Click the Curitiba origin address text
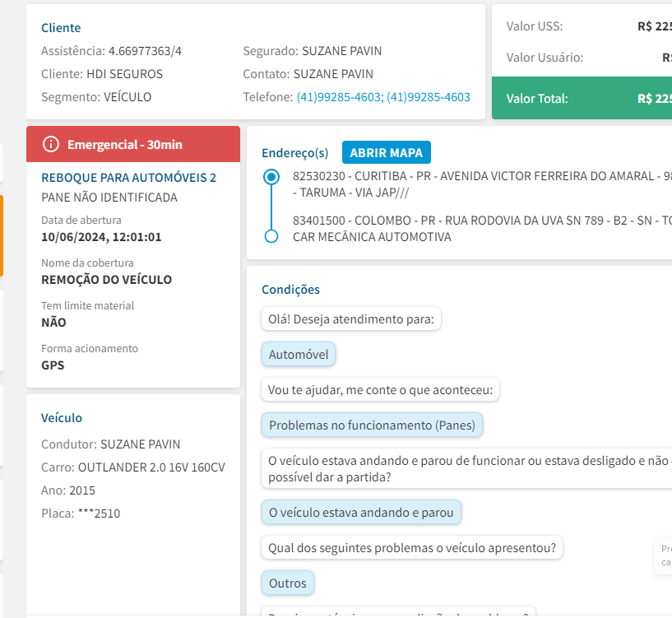Image resolution: width=672 pixels, height=618 pixels. [x=482, y=184]
